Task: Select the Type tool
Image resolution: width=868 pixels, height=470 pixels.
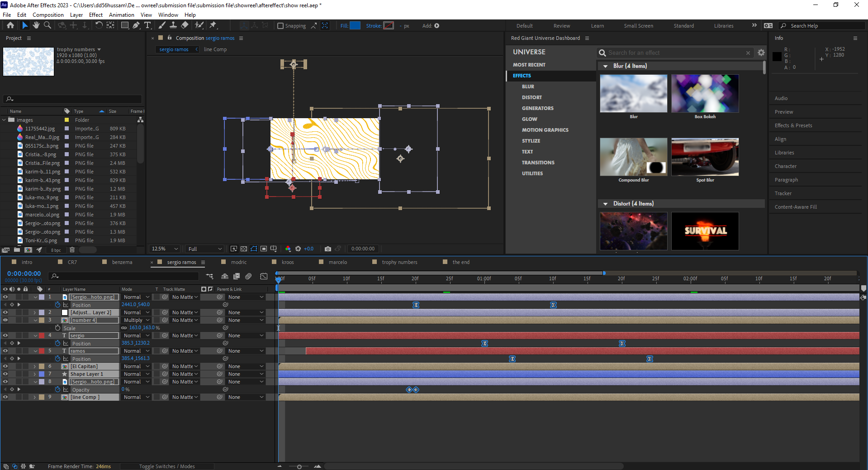Action: pyautogui.click(x=147, y=25)
